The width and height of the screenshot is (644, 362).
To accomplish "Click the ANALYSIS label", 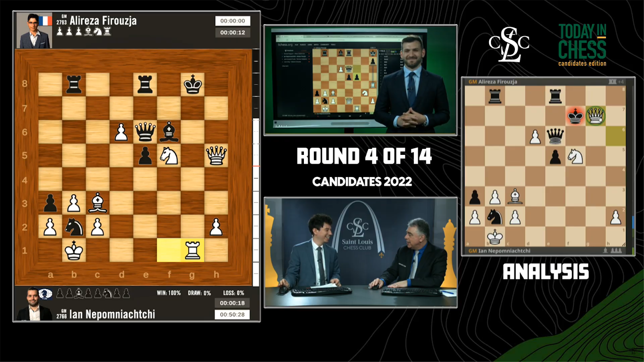I will [546, 272].
